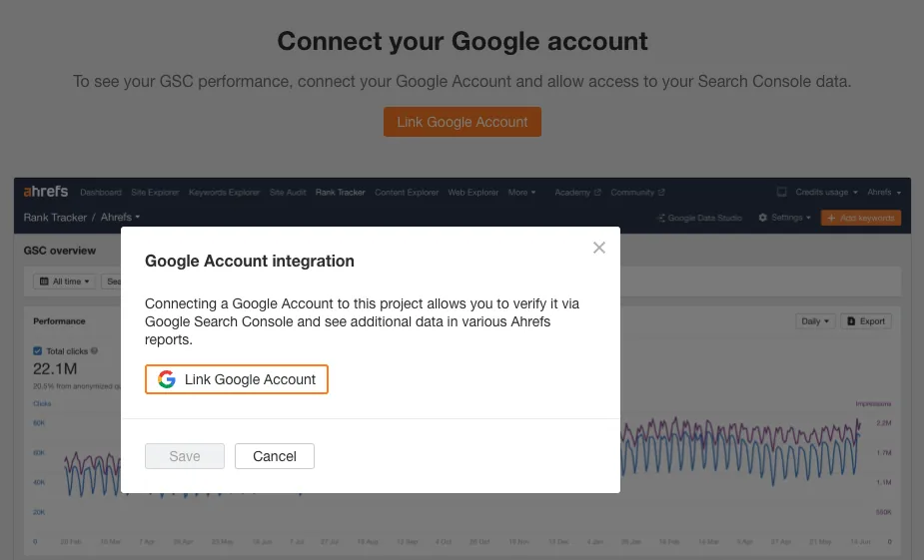Screen dimensions: 924x560
Task: Expand the Credits usage dropdown
Action: 826,192
